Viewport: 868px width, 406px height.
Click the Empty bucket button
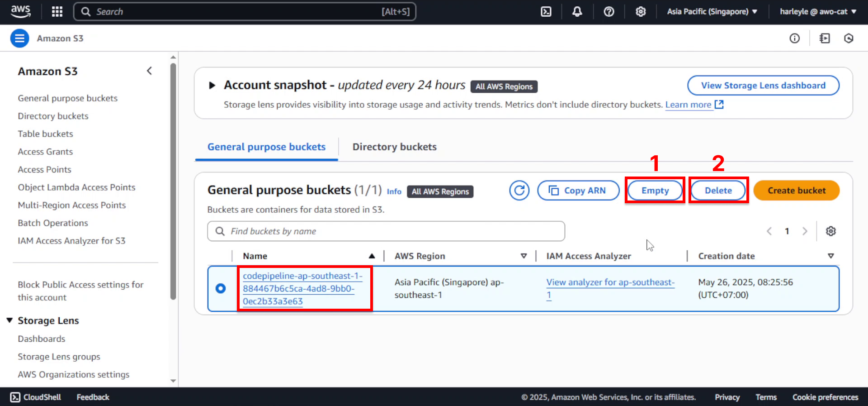point(655,191)
